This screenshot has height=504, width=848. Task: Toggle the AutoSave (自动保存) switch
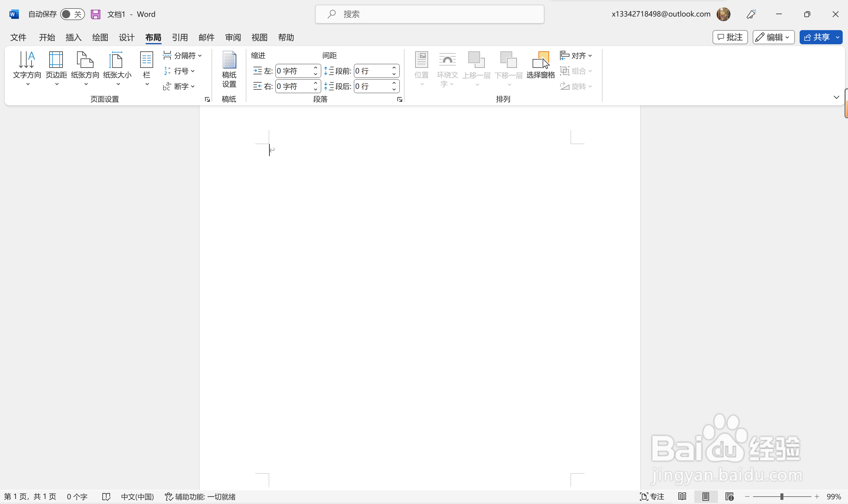tap(72, 14)
